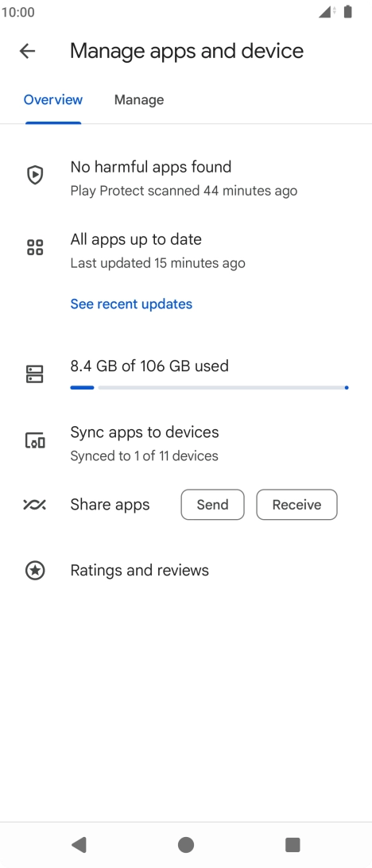372x868 pixels.
Task: Tap the storage usage progress bar
Action: tap(209, 388)
